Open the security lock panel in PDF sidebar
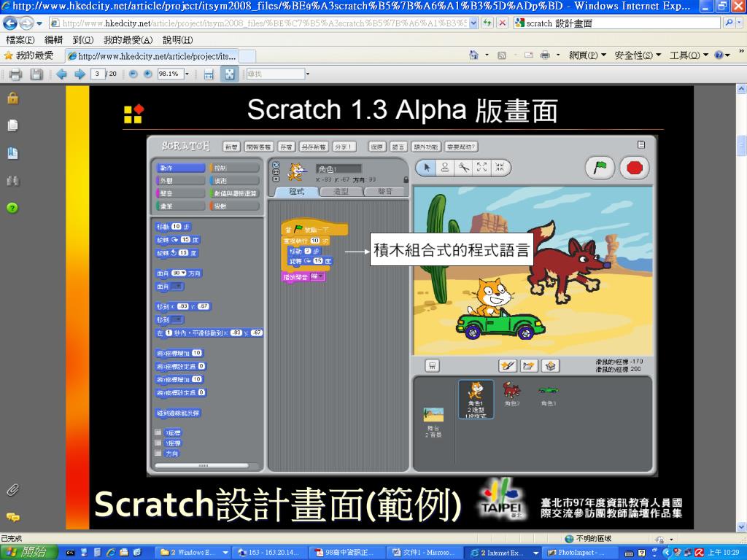747x560 pixels. coord(13,98)
